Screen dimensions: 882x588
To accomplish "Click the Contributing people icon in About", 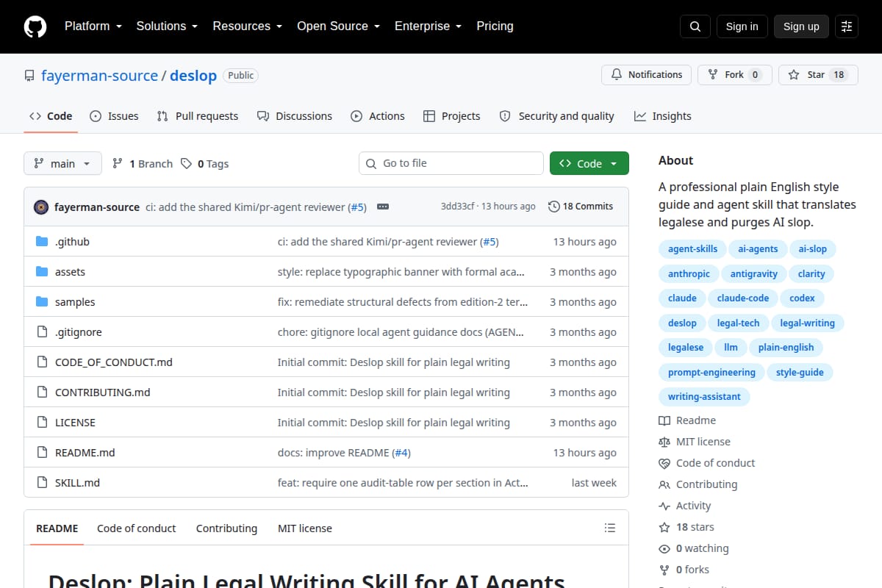I will 664,484.
